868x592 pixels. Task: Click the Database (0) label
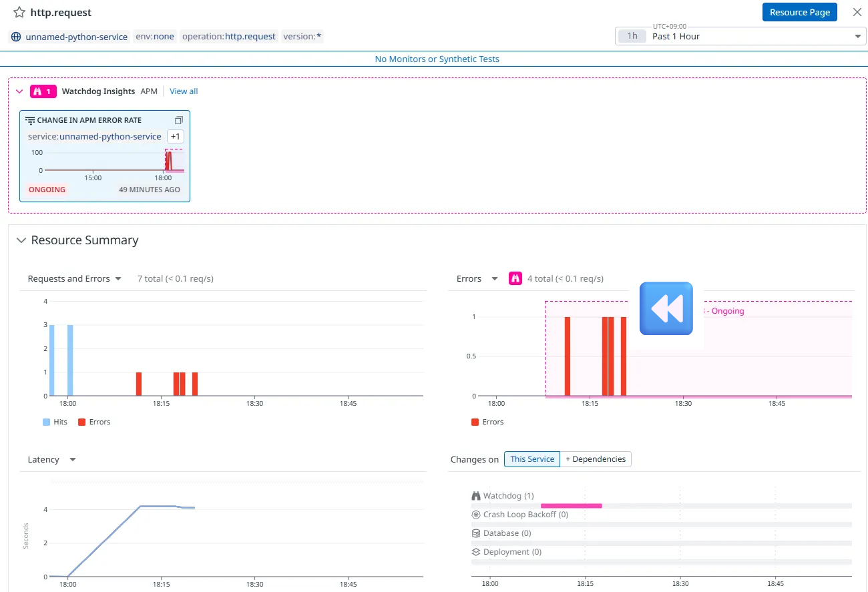(x=507, y=533)
